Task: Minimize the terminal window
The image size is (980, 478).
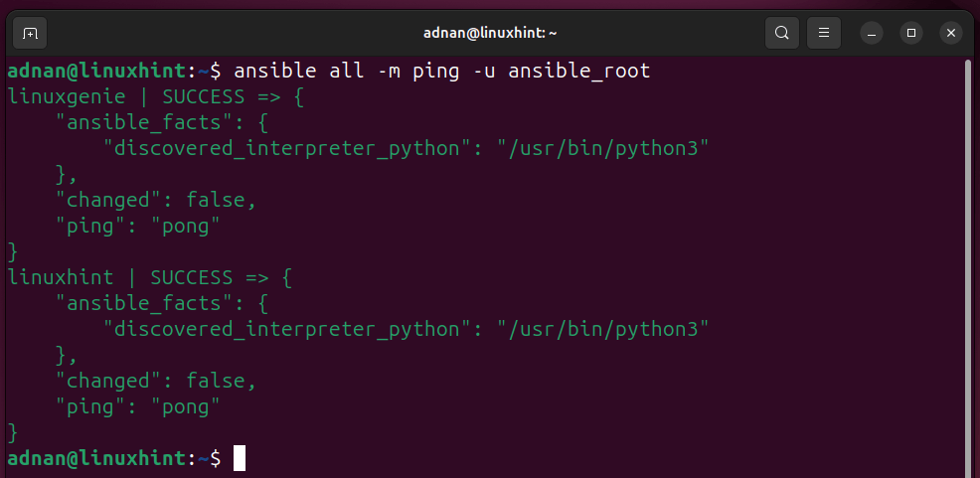Action: [x=872, y=33]
